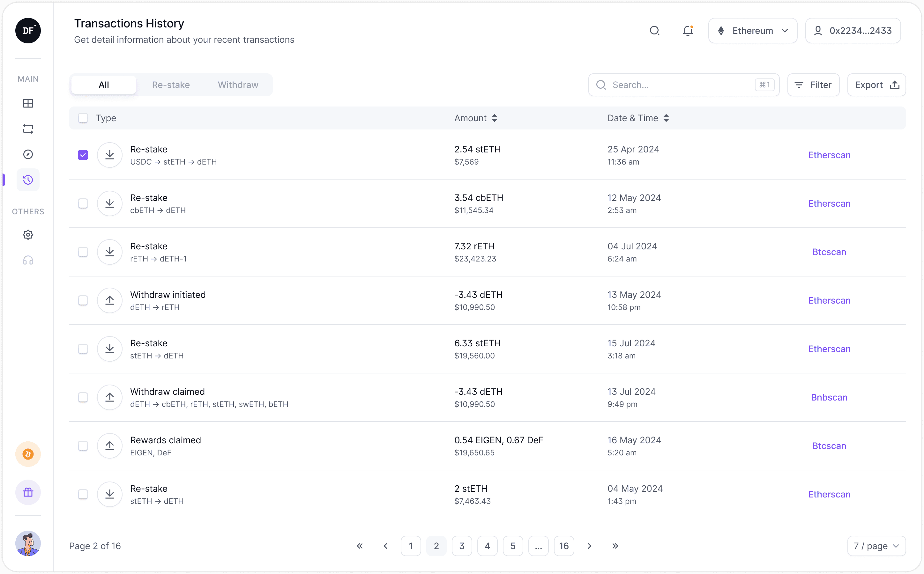The image size is (924, 574).
Task: Sort by the Amount column
Action: 476,118
